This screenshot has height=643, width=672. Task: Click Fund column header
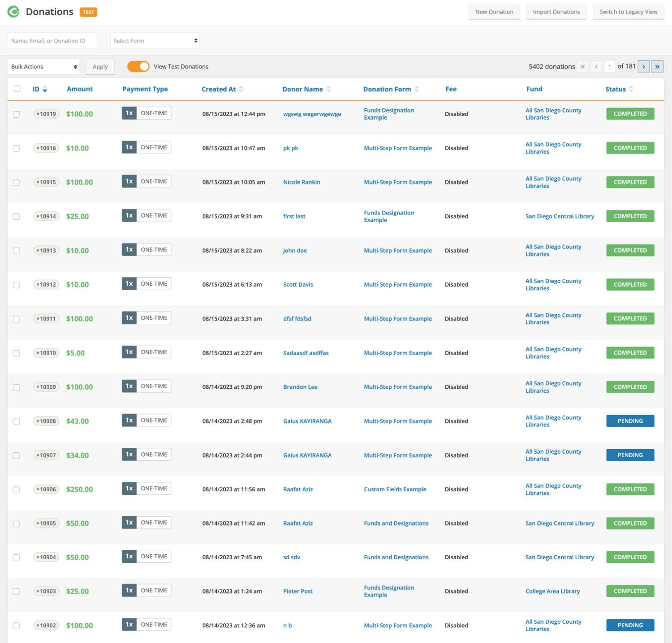click(x=534, y=89)
